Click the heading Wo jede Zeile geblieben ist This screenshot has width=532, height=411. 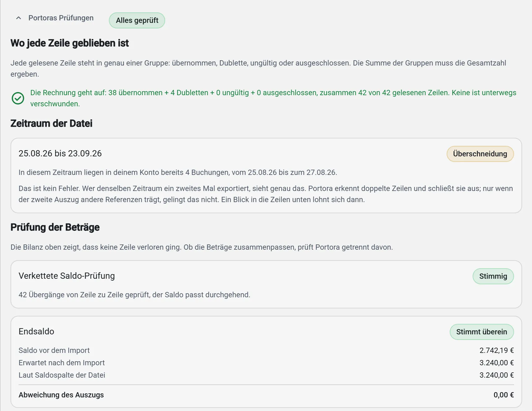point(70,43)
